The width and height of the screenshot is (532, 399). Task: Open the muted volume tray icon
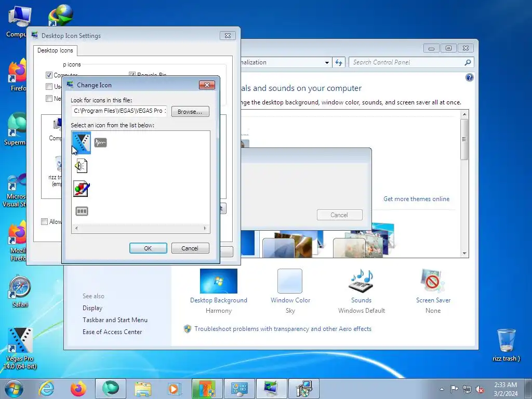click(x=480, y=390)
